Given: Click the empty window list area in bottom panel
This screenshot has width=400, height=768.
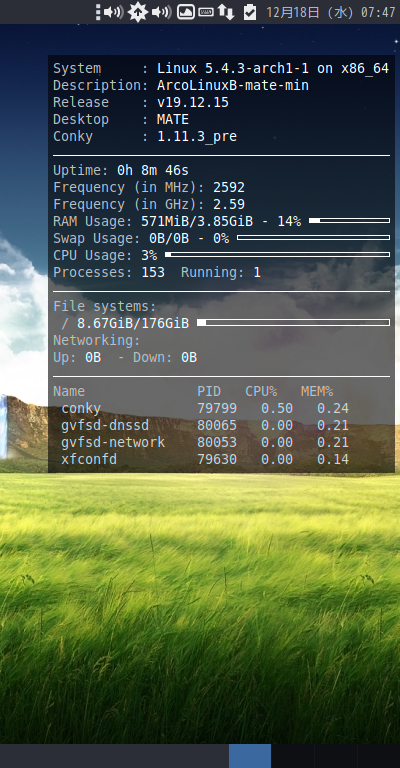Looking at the screenshot, I should (x=114, y=756).
